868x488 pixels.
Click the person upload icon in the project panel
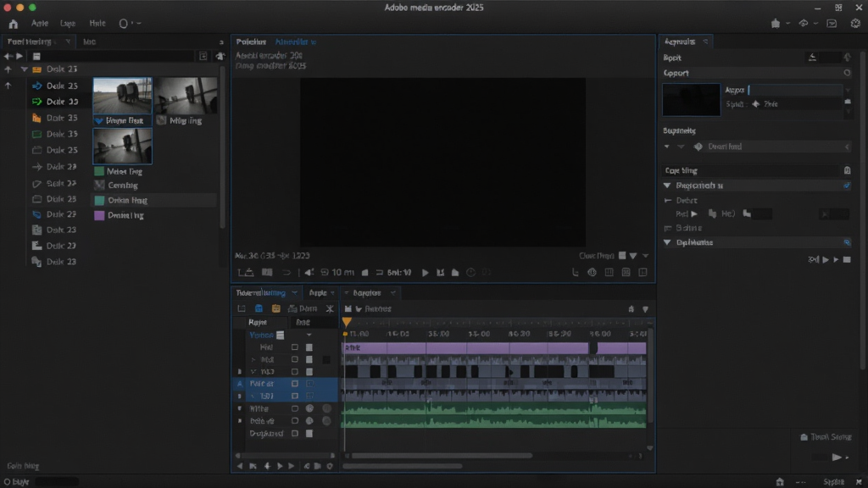click(x=220, y=56)
